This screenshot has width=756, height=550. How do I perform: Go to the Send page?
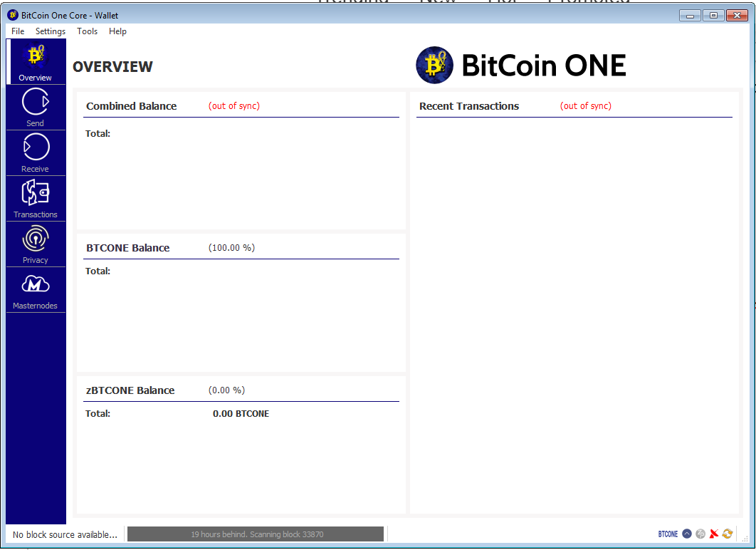pos(36,108)
